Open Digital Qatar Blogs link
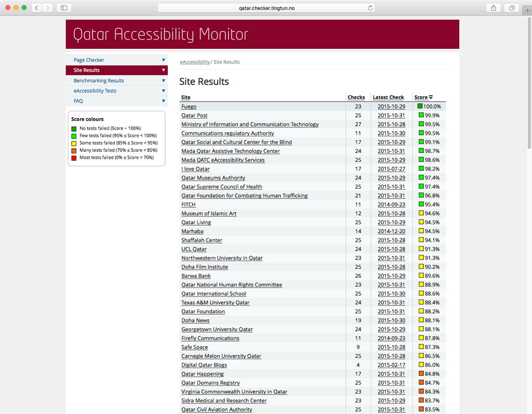The width and height of the screenshot is (532, 414). (x=204, y=365)
